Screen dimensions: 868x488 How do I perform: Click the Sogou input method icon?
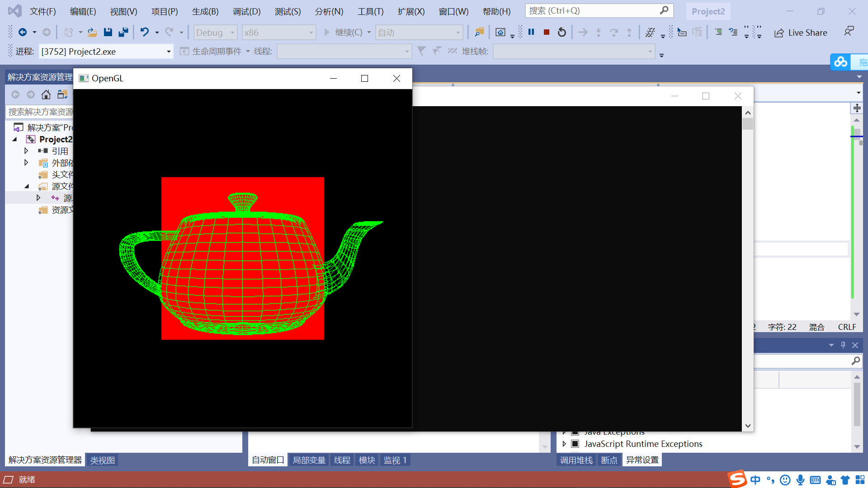737,479
